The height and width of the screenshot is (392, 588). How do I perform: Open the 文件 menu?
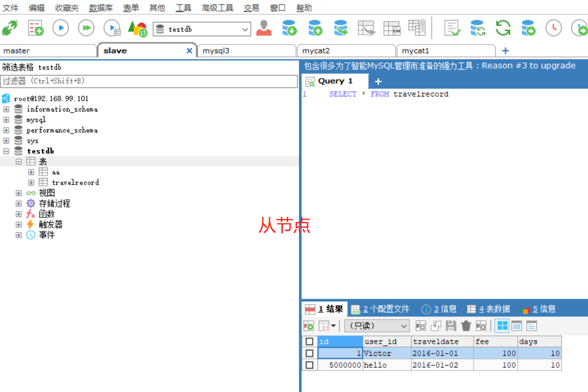(10, 8)
